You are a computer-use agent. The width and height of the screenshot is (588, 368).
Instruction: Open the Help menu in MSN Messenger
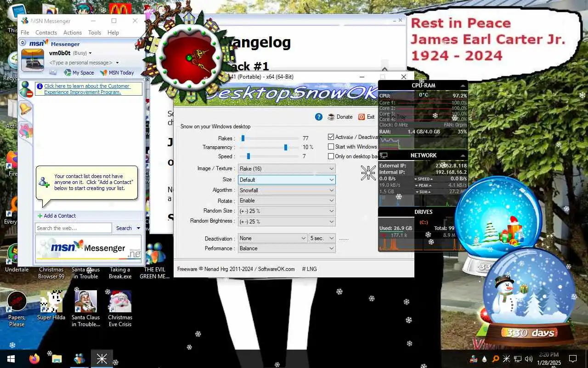point(113,33)
